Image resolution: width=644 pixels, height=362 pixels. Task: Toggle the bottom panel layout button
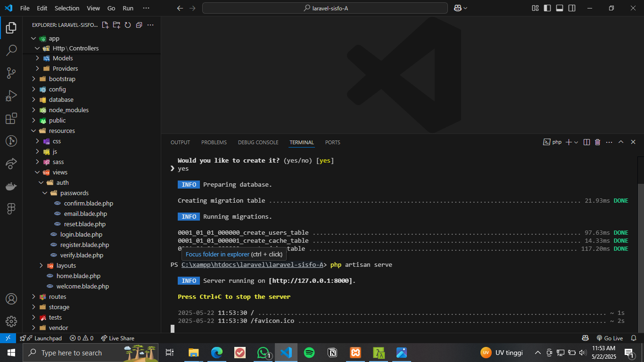pyautogui.click(x=560, y=8)
